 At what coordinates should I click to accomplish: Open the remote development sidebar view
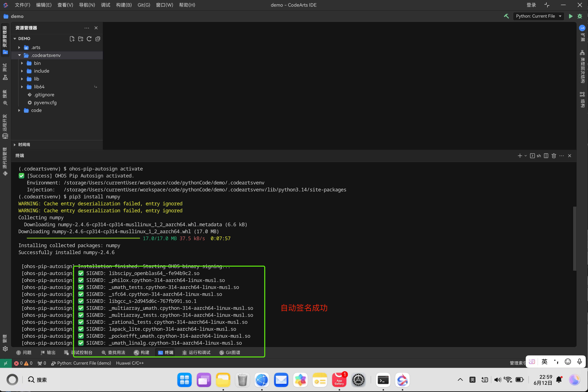(5, 127)
